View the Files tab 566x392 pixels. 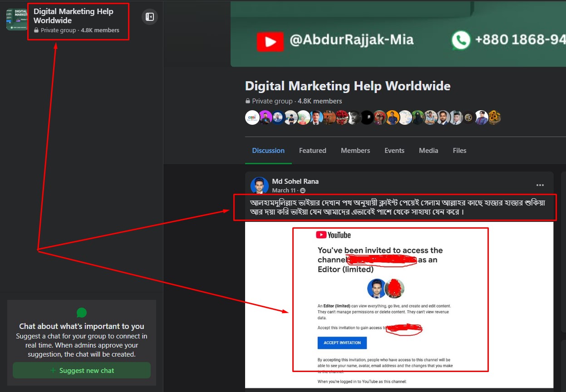459,151
